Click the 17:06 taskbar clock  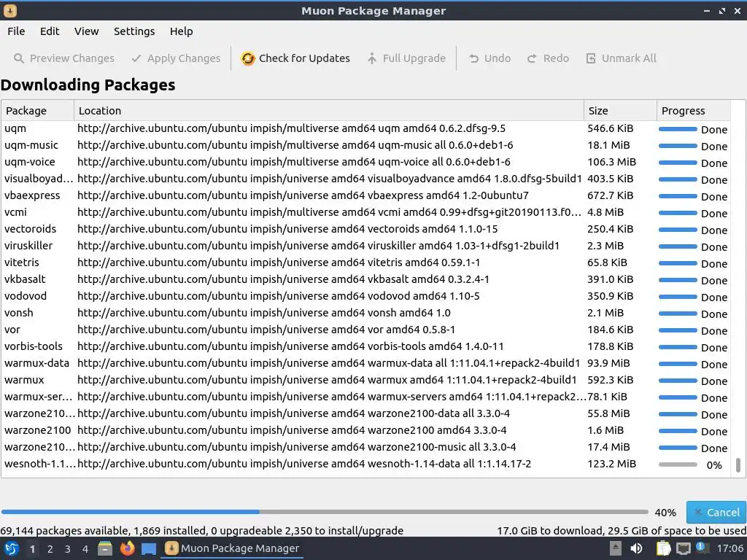(x=729, y=548)
